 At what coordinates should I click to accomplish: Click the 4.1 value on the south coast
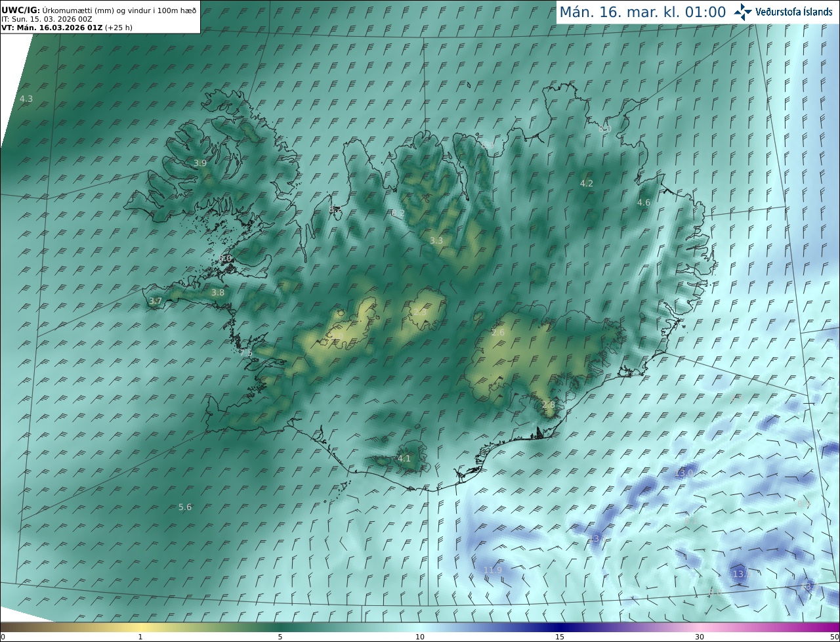click(404, 459)
